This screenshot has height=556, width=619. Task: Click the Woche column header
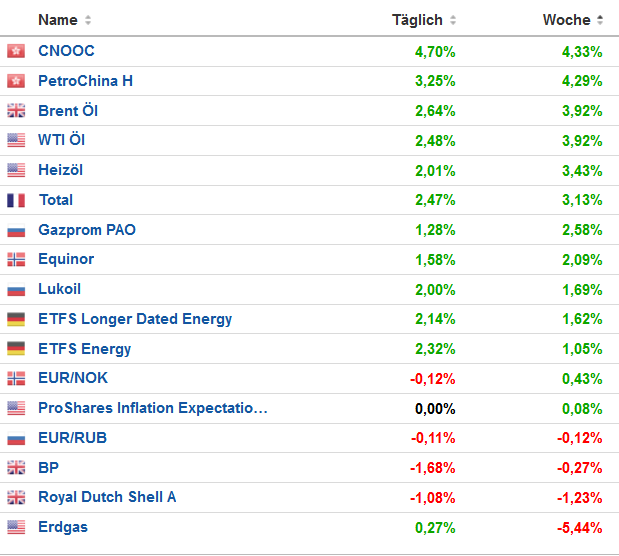click(566, 20)
